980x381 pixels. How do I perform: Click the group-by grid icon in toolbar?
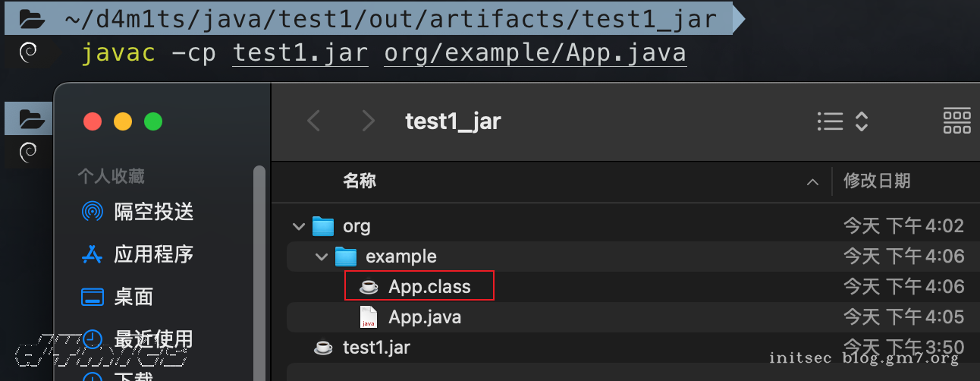pyautogui.click(x=956, y=121)
